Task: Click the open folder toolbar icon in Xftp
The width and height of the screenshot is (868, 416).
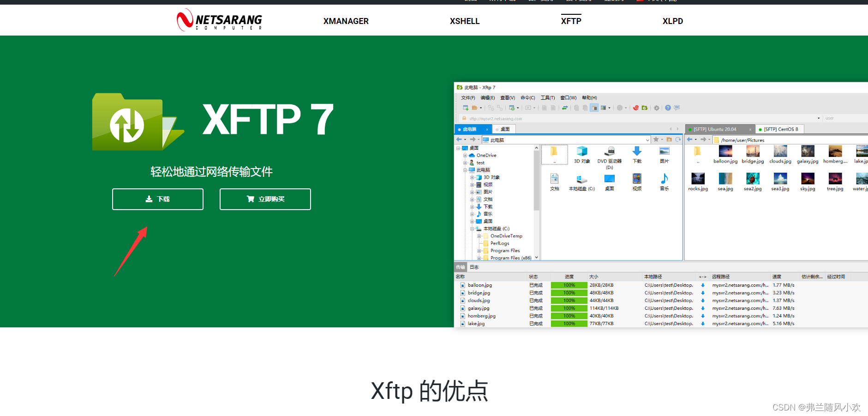Action: 474,108
